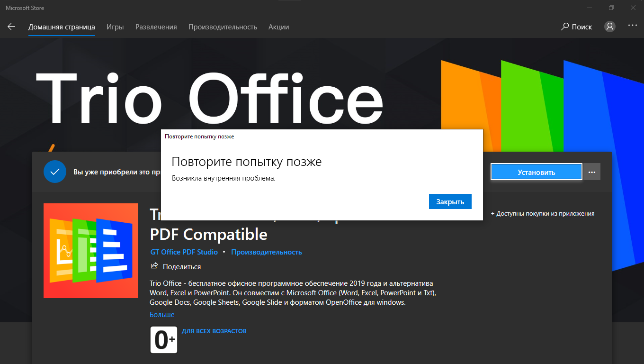
Task: Open Производительность category link
Action: click(267, 252)
